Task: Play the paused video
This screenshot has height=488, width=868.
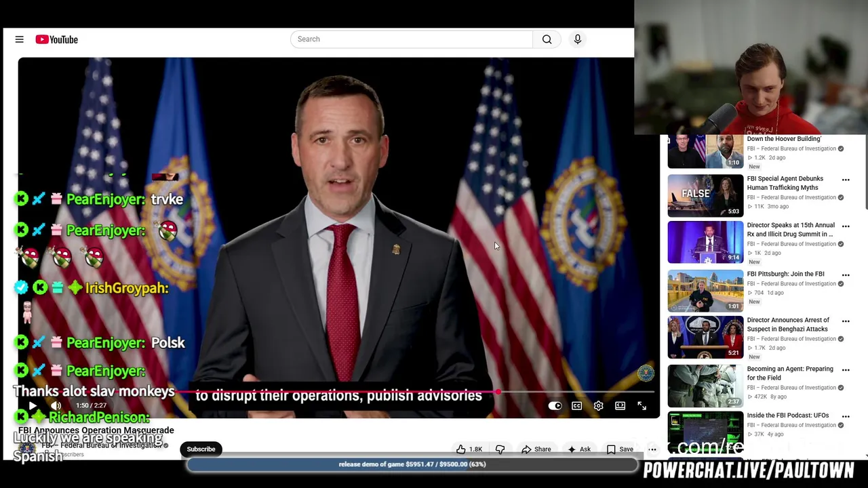Action: coord(32,405)
